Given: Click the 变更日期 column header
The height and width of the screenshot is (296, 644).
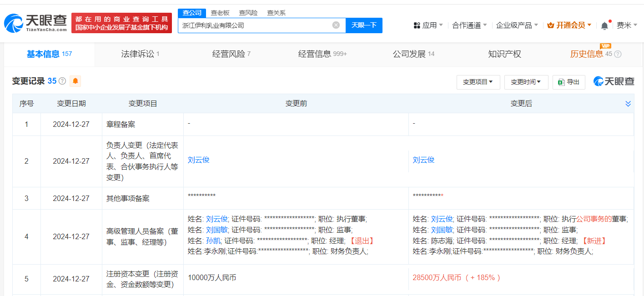Looking at the screenshot, I should (x=71, y=104).
